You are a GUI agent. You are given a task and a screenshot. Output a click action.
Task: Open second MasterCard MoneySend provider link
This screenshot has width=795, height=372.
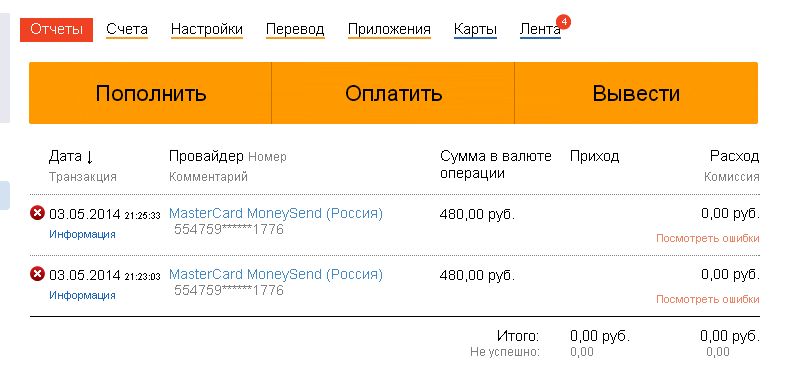276,274
